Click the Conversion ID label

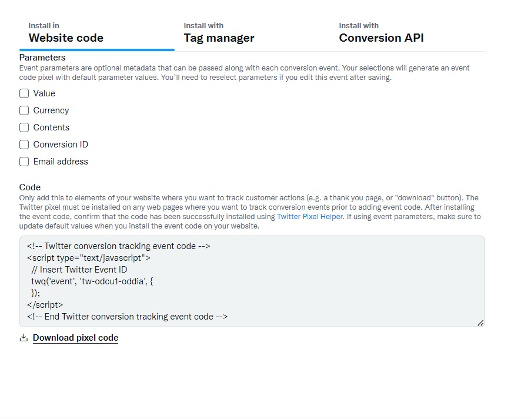(61, 145)
